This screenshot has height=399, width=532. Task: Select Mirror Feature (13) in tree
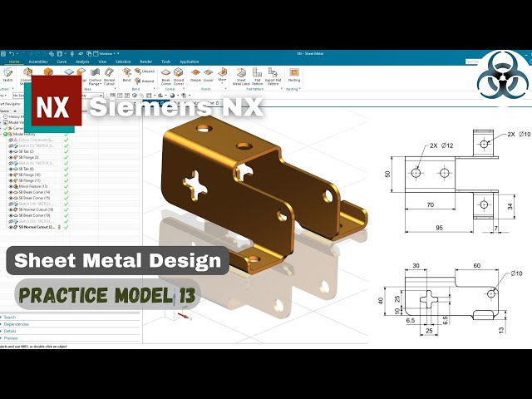33,186
